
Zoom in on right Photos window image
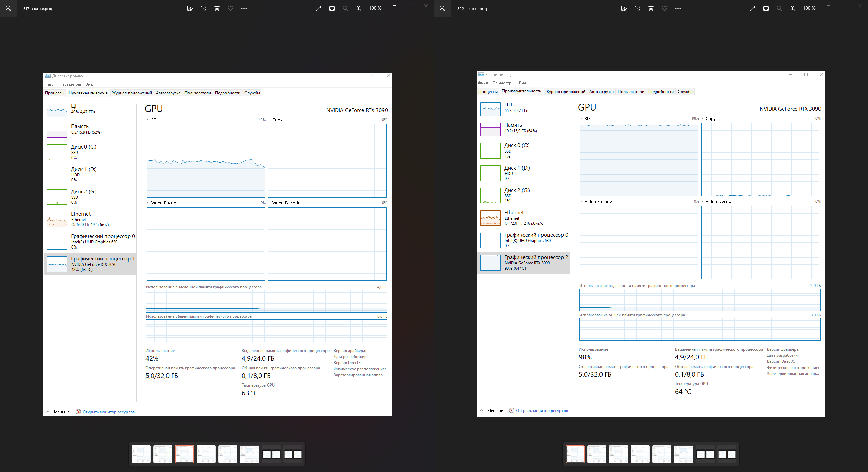(x=793, y=8)
